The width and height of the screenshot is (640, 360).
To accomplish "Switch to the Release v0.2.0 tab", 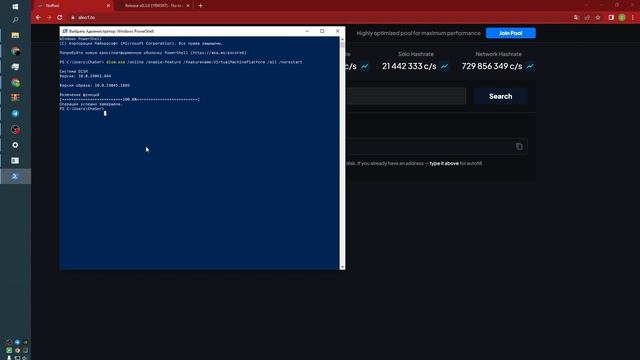I will pyautogui.click(x=153, y=6).
